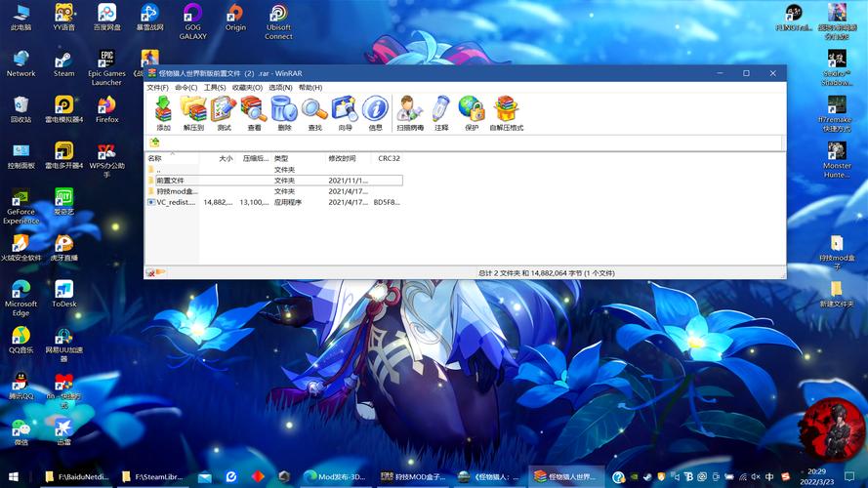Open Origin desktop shortcut

click(235, 18)
